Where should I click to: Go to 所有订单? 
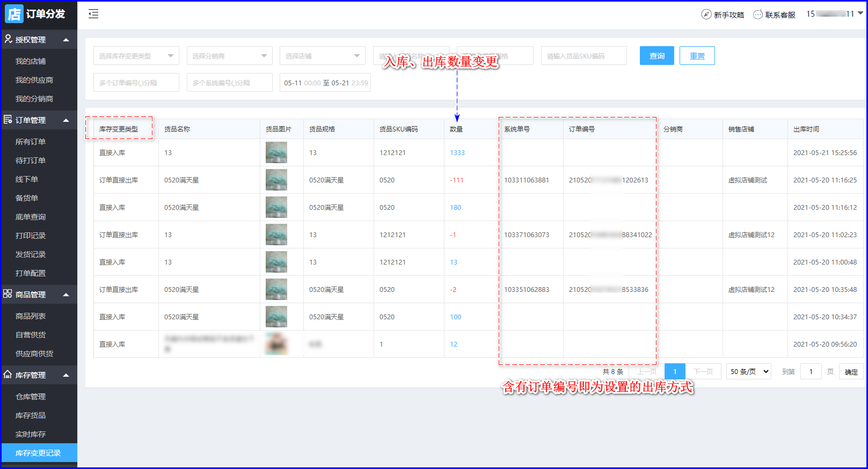(x=31, y=142)
